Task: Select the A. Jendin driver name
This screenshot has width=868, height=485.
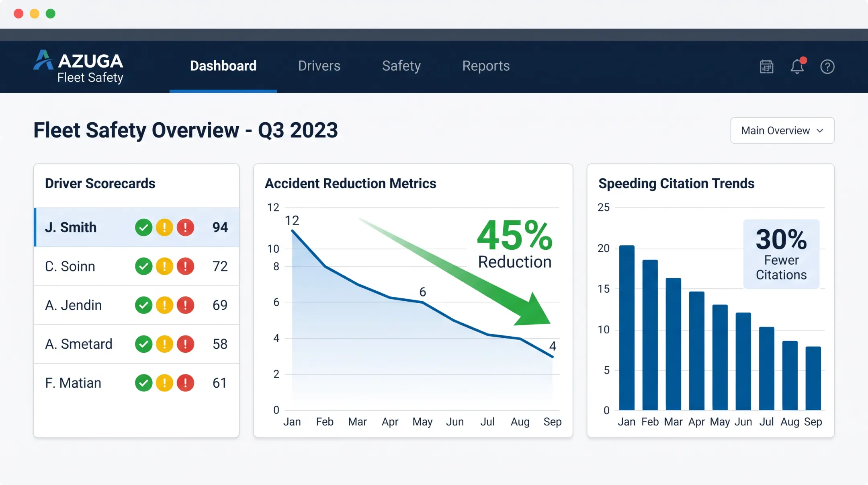Action: click(73, 305)
